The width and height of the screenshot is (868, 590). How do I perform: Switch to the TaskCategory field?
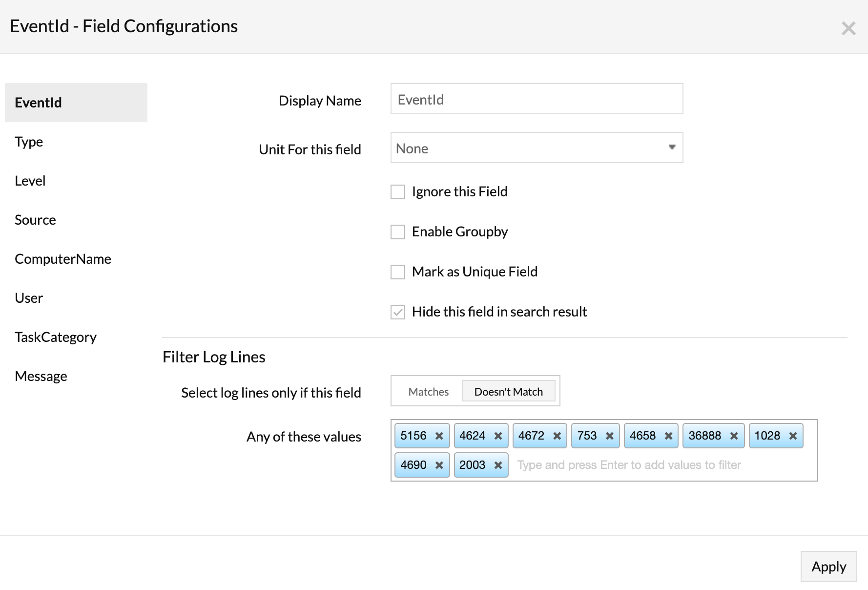click(x=56, y=337)
